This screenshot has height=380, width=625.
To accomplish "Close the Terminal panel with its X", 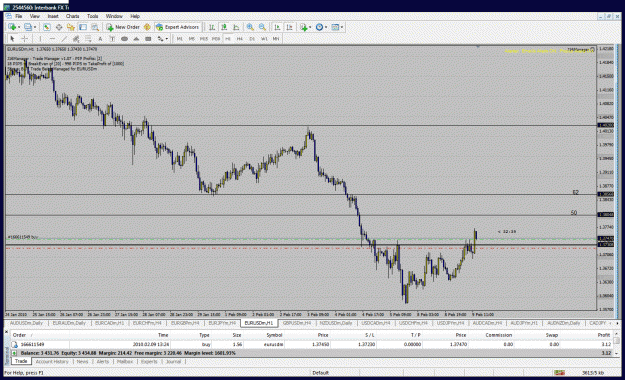I will point(6,332).
